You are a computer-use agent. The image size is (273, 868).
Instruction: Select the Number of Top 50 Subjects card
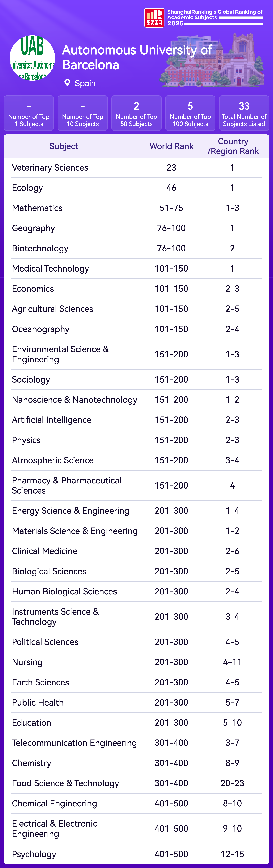136,113
